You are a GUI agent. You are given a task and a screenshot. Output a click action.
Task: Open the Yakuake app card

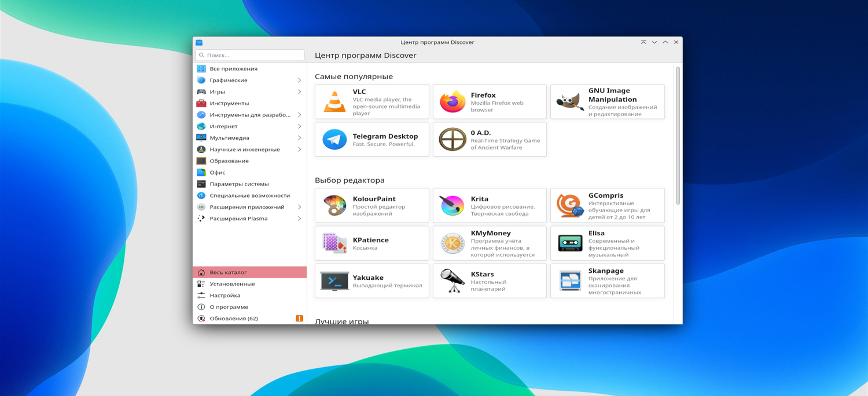[x=372, y=281]
